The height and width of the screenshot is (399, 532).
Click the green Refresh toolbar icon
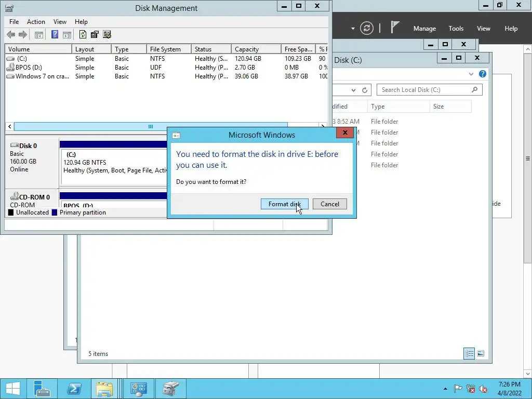click(x=83, y=34)
